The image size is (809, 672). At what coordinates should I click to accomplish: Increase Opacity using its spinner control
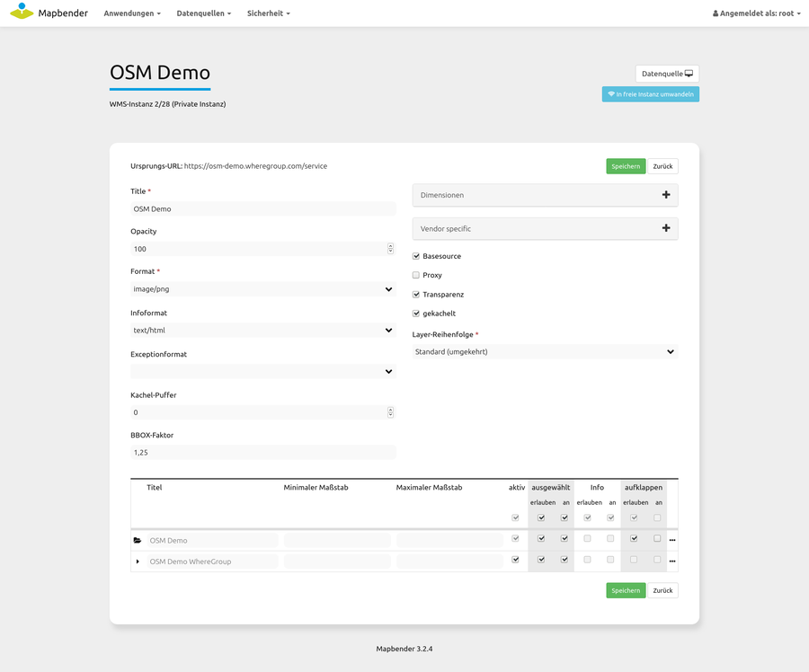coord(389,244)
